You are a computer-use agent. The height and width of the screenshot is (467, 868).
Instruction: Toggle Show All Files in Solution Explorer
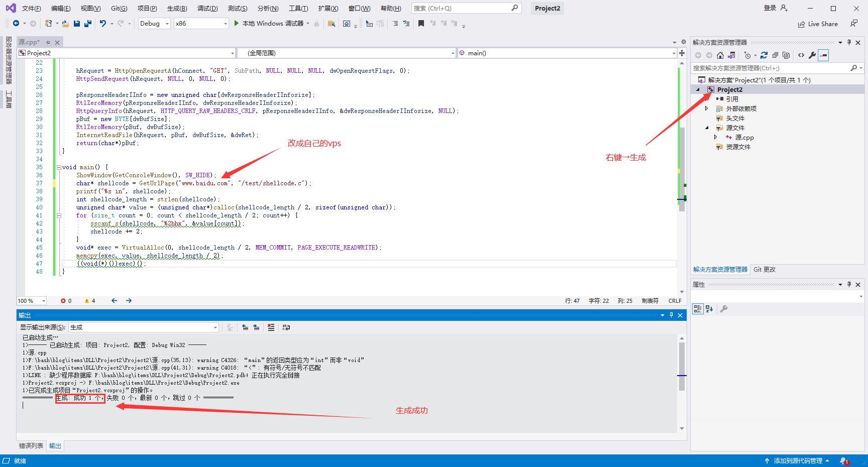[x=786, y=55]
